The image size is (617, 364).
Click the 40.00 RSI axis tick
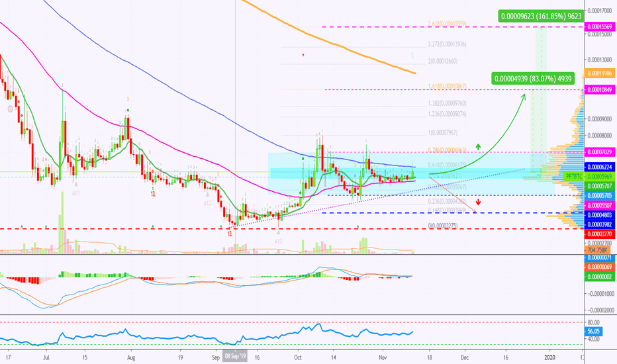594,339
